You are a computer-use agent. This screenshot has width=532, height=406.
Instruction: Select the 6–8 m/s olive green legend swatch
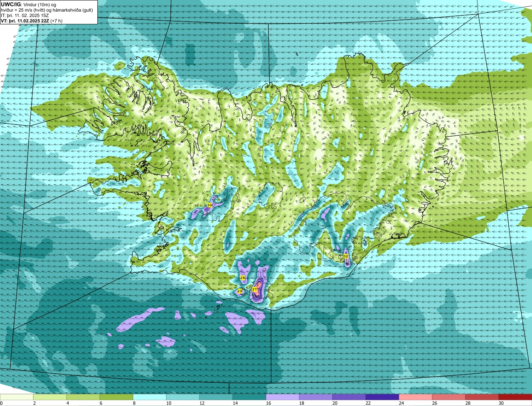[116, 397]
